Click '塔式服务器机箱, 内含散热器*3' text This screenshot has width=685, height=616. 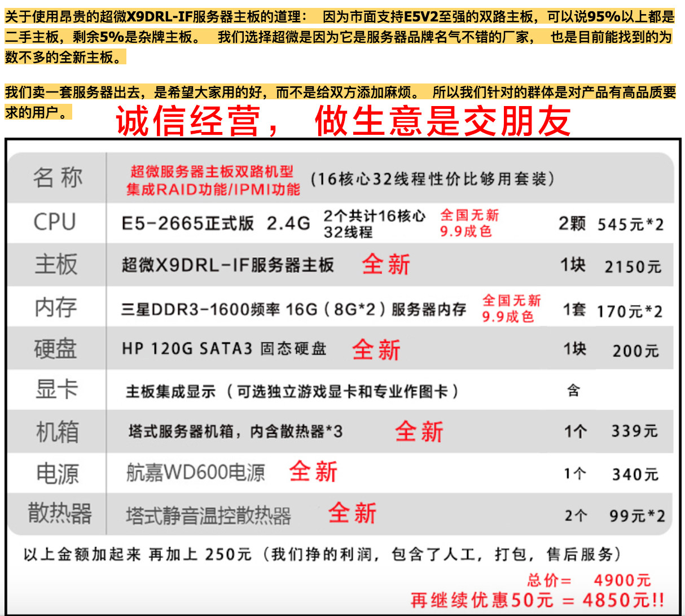coord(235,432)
